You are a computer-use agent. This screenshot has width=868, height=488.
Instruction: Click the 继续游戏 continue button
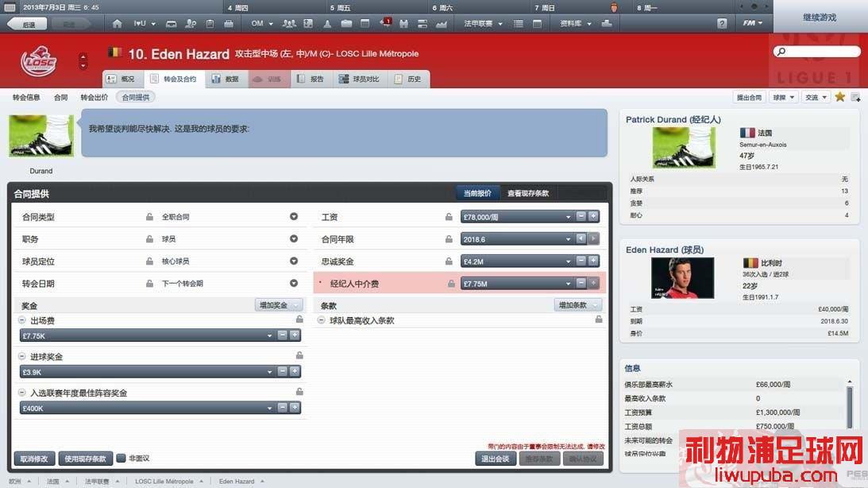click(x=820, y=17)
